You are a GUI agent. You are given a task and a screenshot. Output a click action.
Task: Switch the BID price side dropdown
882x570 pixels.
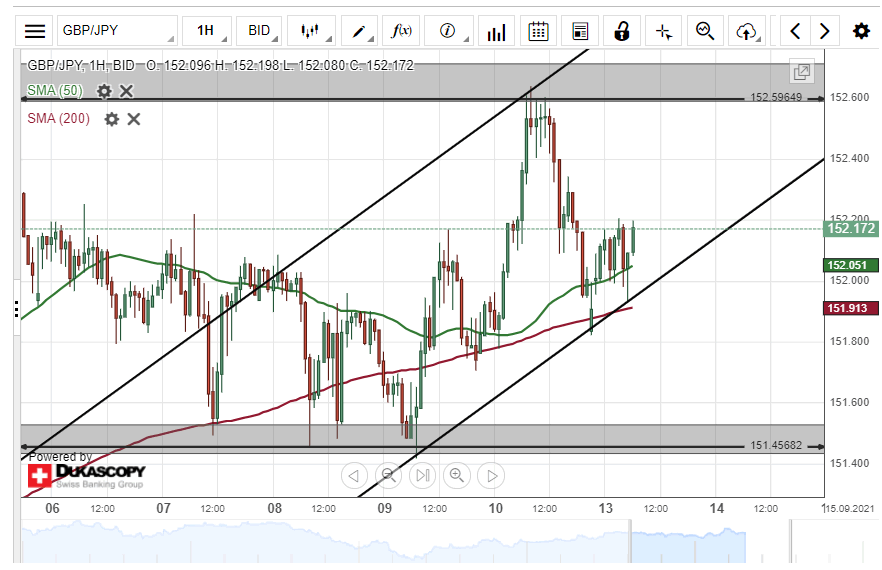(x=259, y=30)
